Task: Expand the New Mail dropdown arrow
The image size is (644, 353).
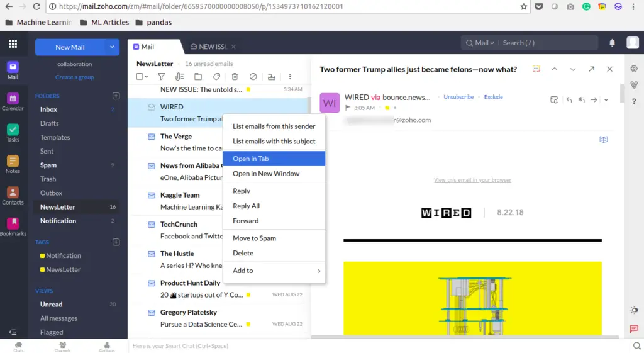Action: click(x=112, y=47)
